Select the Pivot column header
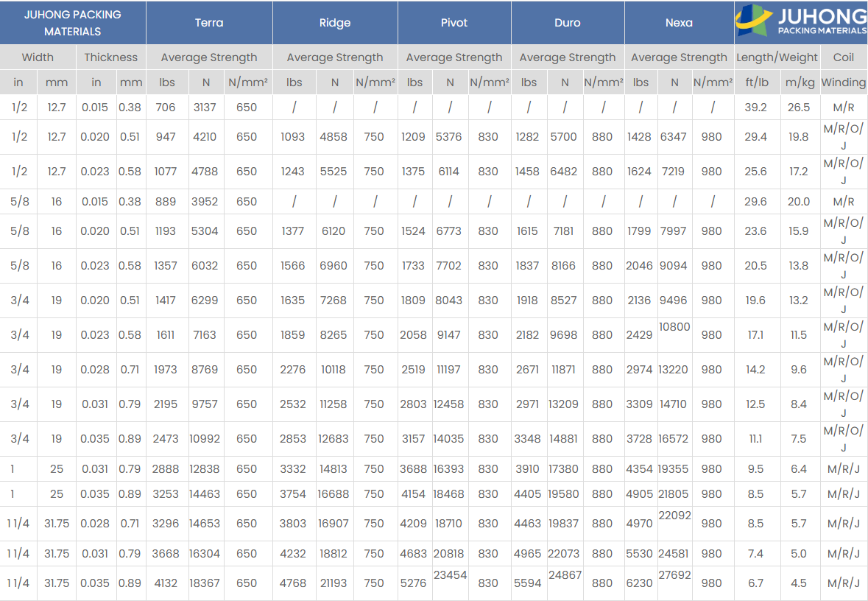The width and height of the screenshot is (868, 601). pos(454,22)
